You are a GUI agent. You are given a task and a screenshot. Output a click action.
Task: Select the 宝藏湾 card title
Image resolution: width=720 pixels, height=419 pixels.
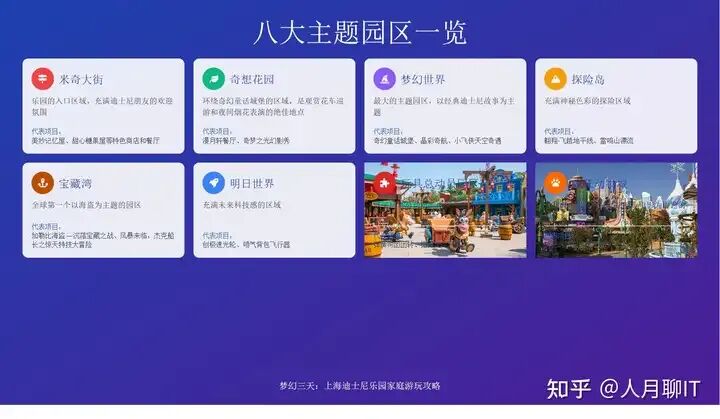pyautogui.click(x=75, y=184)
